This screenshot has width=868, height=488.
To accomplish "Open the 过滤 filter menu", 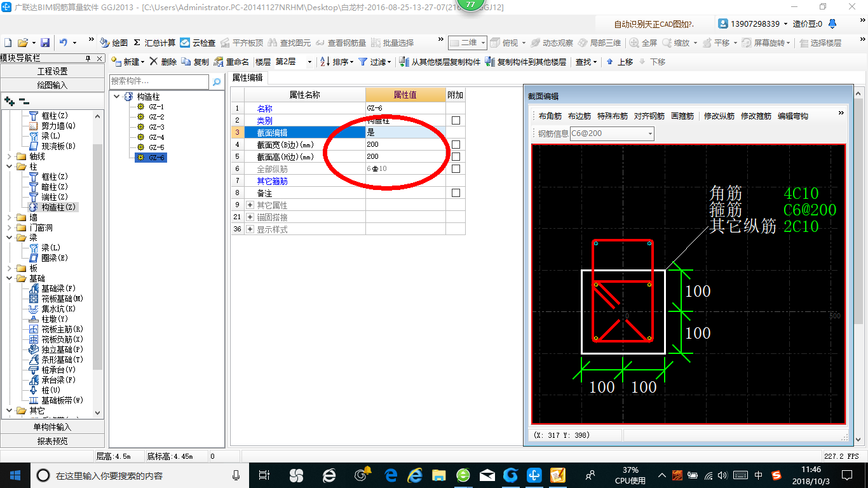I will click(x=374, y=62).
